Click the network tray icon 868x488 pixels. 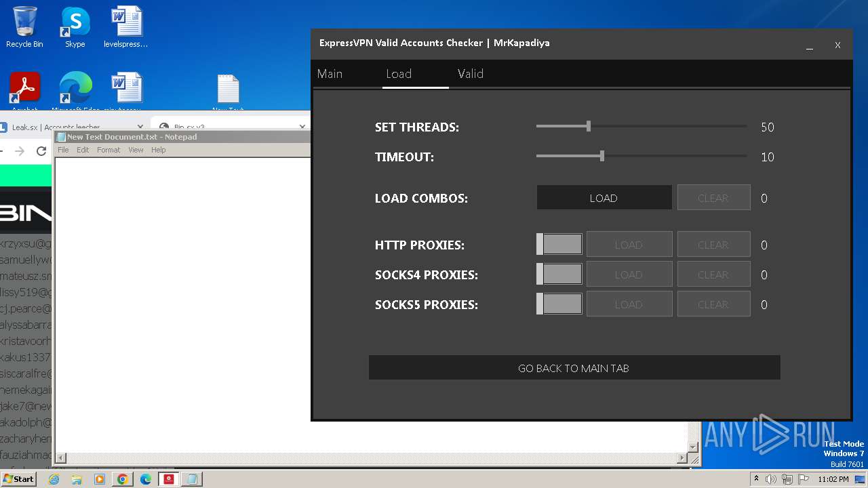click(787, 479)
